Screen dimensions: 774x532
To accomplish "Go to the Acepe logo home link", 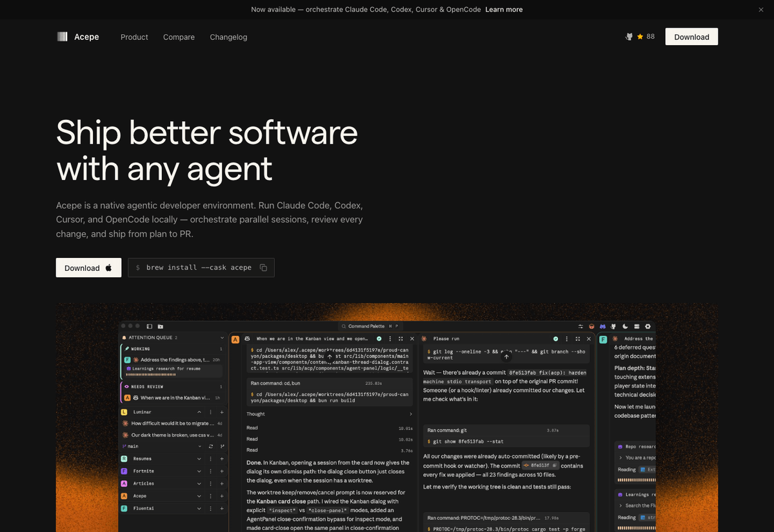I will [x=77, y=37].
